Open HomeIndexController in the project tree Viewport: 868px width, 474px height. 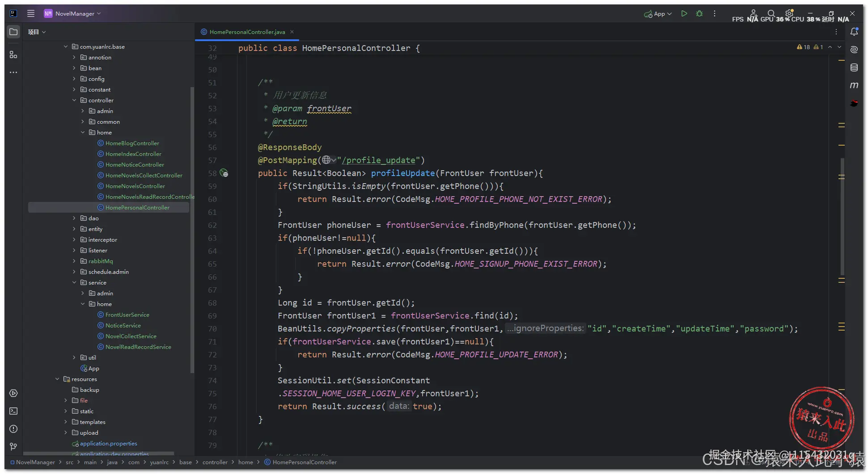[x=133, y=154]
